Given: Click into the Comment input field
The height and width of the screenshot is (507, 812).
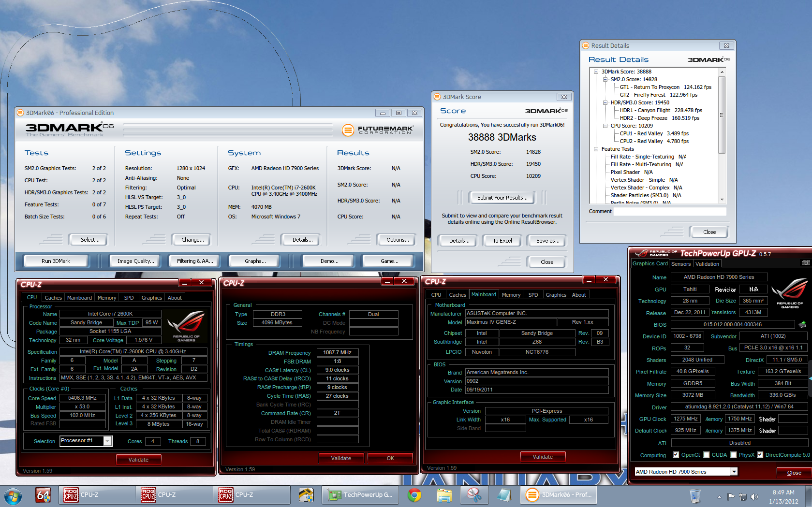Looking at the screenshot, I should 670,211.
